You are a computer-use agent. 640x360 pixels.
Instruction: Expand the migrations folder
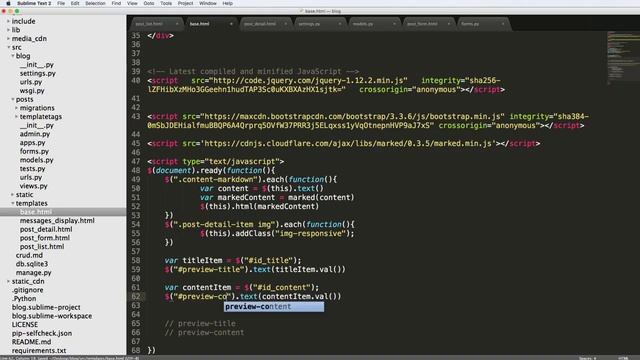tap(16, 108)
